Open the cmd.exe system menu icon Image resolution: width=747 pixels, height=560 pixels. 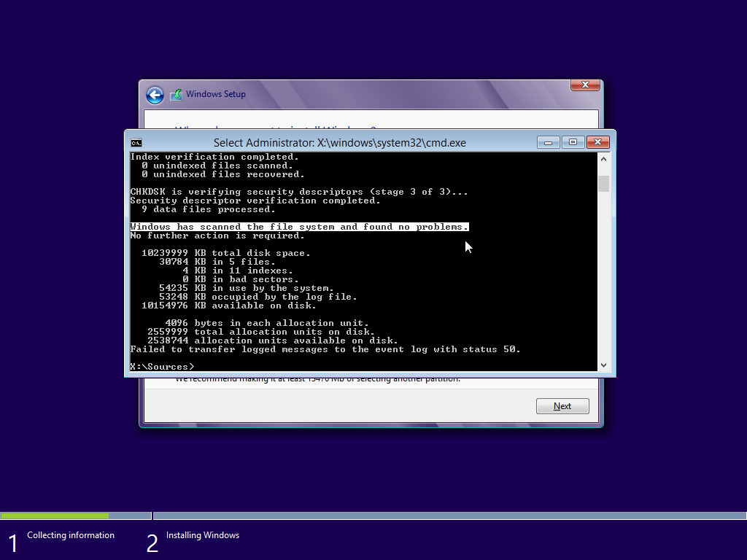pos(136,143)
